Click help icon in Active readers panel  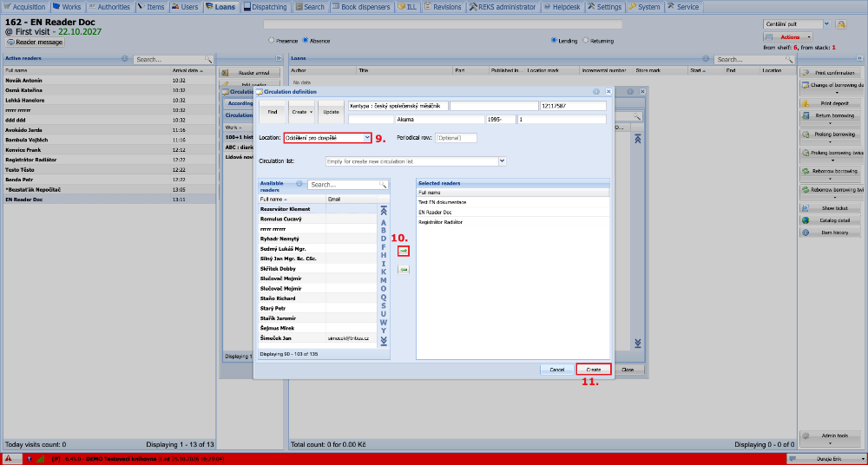(125, 58)
